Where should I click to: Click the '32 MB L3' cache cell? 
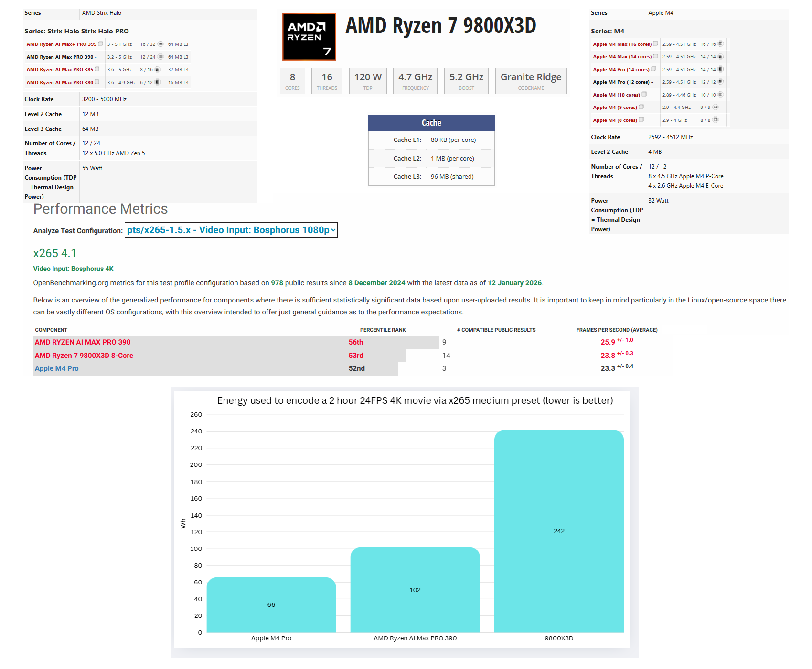coord(178,70)
